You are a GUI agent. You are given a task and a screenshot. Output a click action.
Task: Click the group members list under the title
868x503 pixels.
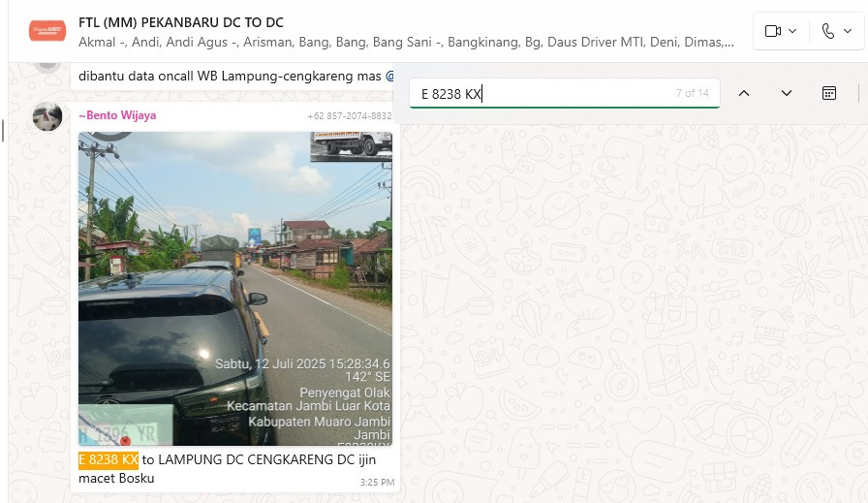click(406, 42)
